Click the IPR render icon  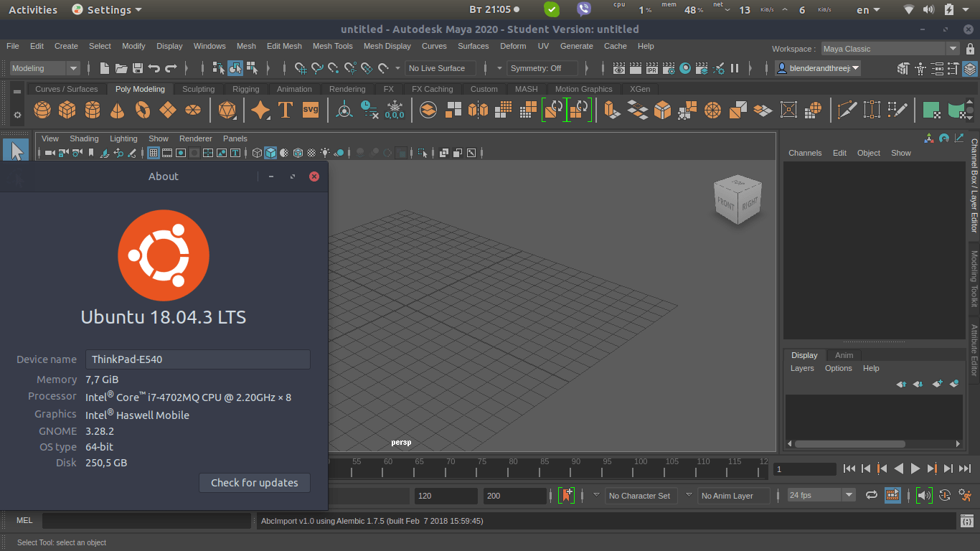tap(652, 68)
